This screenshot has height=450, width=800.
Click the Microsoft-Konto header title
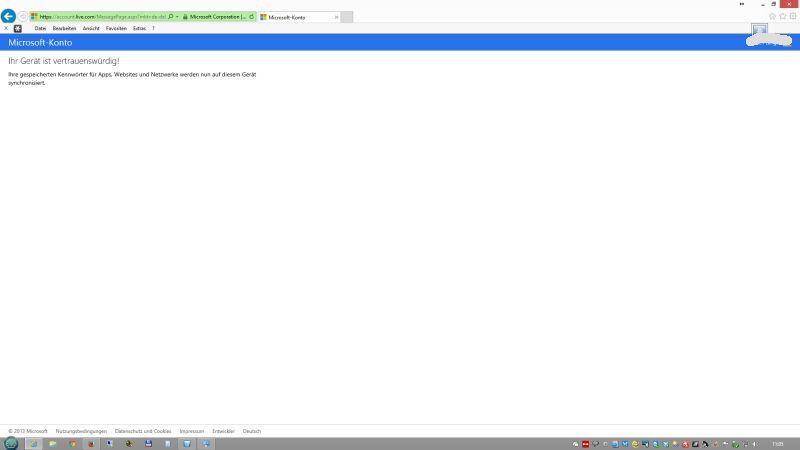pyautogui.click(x=40, y=42)
